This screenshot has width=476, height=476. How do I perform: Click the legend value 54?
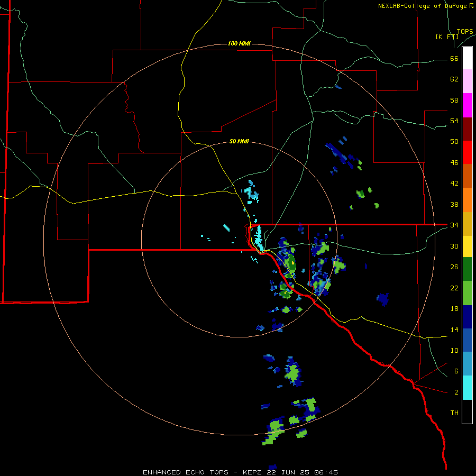tap(454, 121)
